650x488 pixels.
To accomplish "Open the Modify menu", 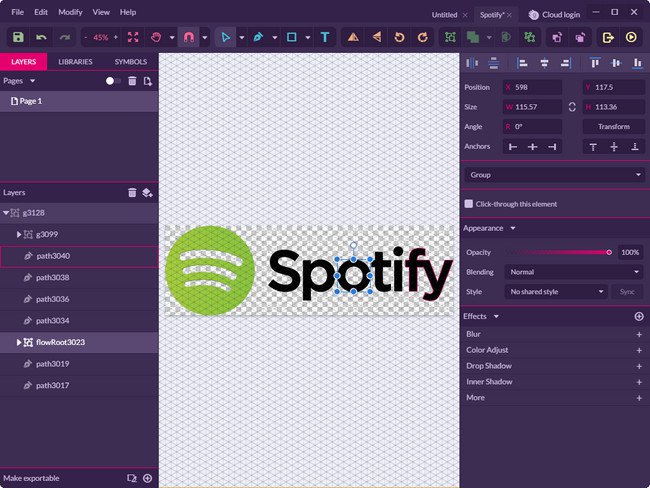I will [70, 12].
